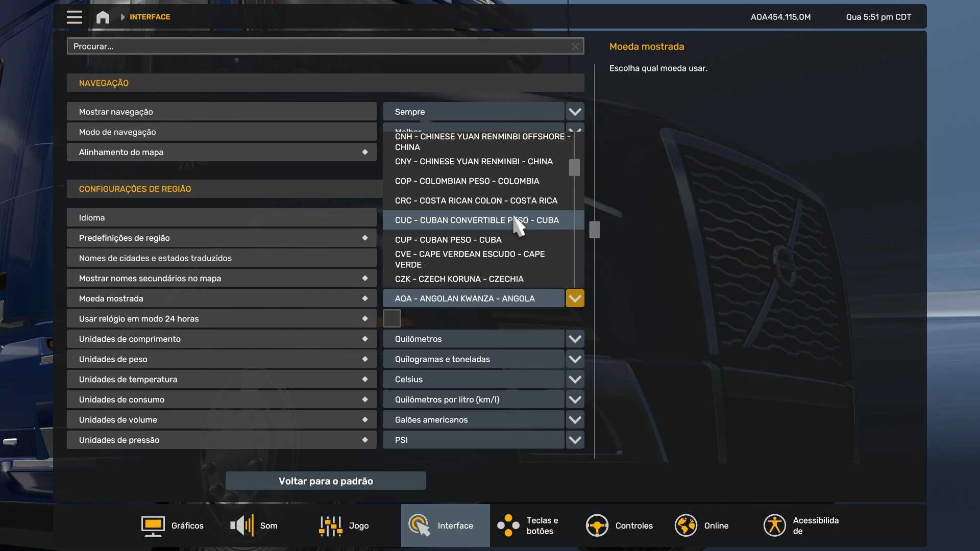Toggle the 24-hour clock checkbox

[392, 318]
